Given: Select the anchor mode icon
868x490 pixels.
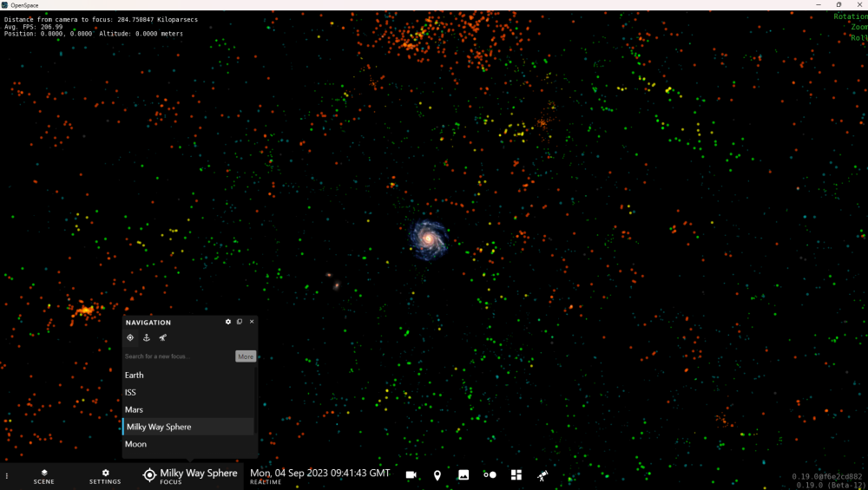Looking at the screenshot, I should [147, 337].
